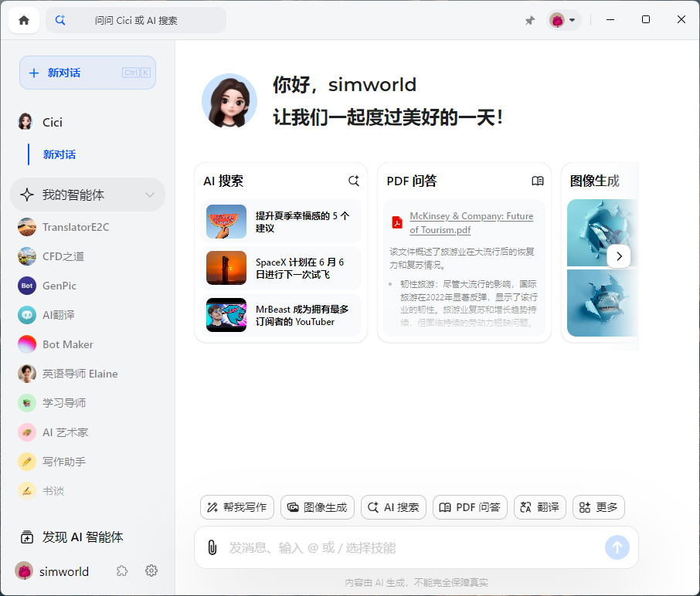Open the account avatar dropdown at top right
The height and width of the screenshot is (596, 700).
tap(563, 20)
